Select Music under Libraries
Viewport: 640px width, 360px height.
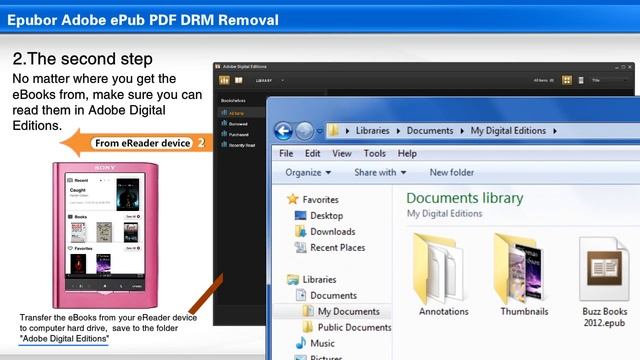322,343
